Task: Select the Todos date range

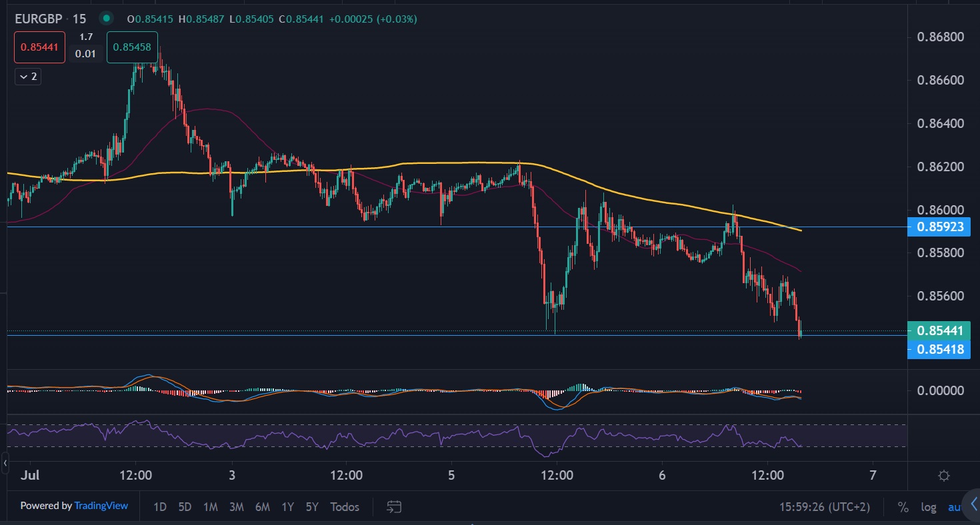Action: (x=345, y=507)
